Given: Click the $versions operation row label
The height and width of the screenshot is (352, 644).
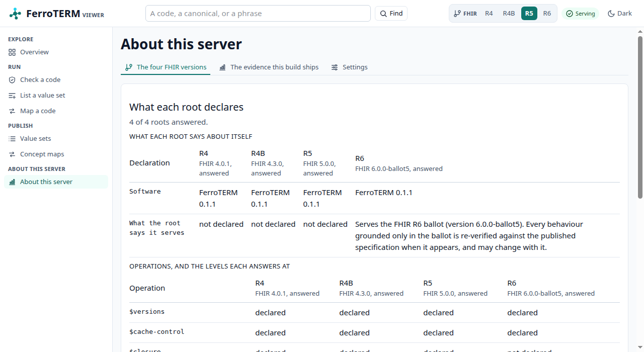Looking at the screenshot, I should coord(147,312).
